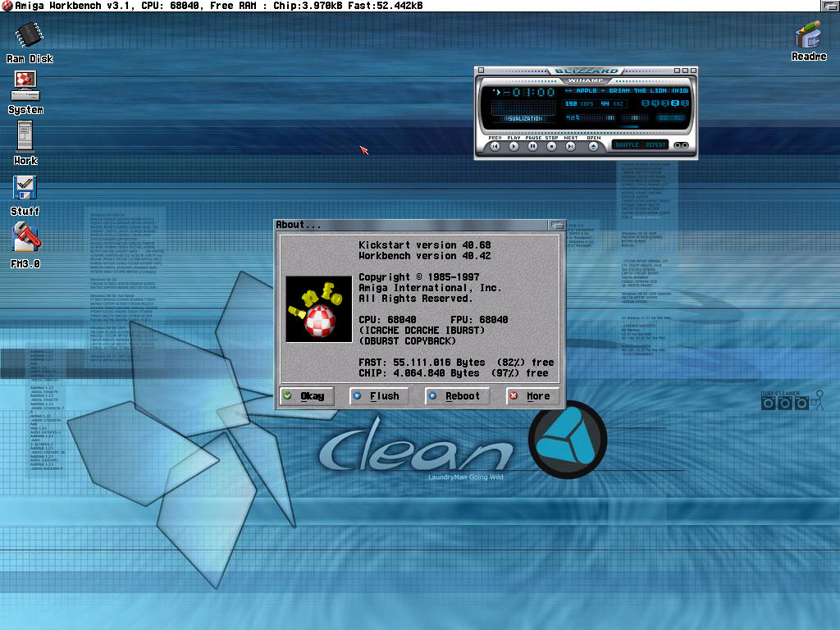
Task: Launch the FM3.0 file manager icon
Action: coord(25,245)
